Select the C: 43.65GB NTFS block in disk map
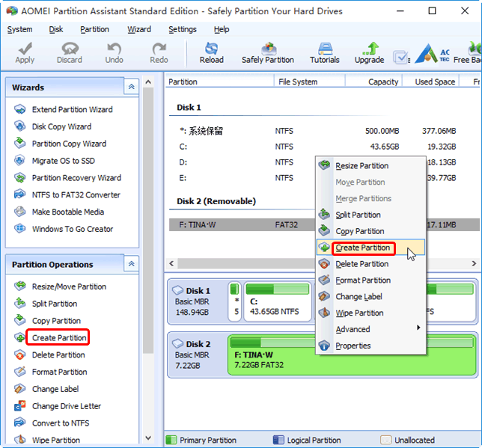The width and height of the screenshot is (482, 448). [x=278, y=301]
